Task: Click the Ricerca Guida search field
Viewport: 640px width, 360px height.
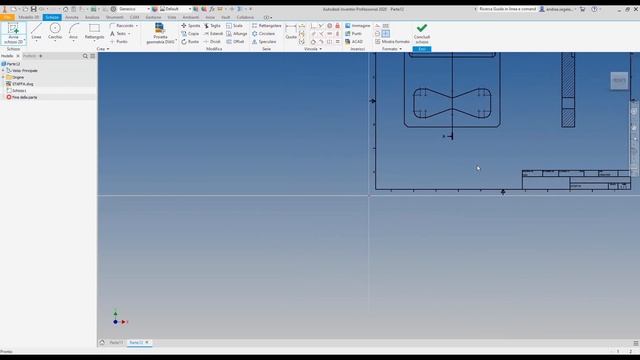Action: click(x=507, y=9)
